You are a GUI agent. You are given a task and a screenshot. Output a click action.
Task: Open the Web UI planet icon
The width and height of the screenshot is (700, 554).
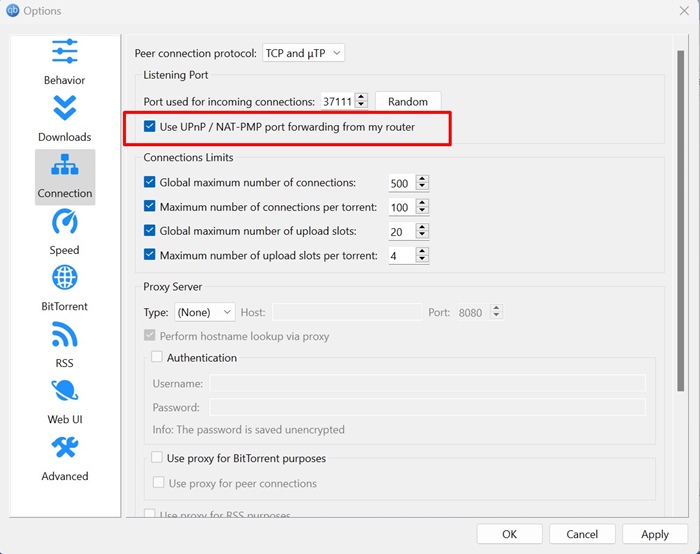point(65,391)
